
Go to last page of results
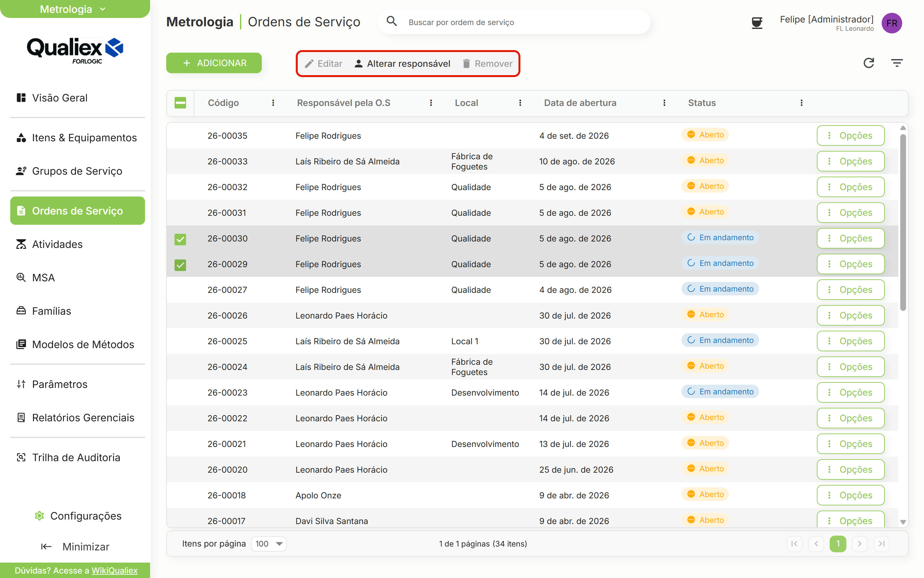[882, 544]
